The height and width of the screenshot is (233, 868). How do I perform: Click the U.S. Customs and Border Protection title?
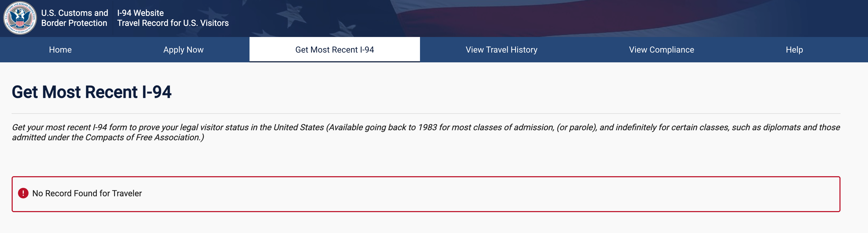tap(75, 18)
